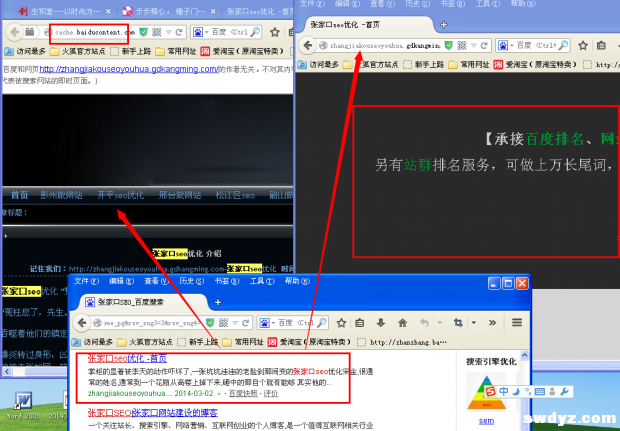Open dropdown next to the undo arrow
The height and width of the screenshot is (431, 620).
[439, 323]
